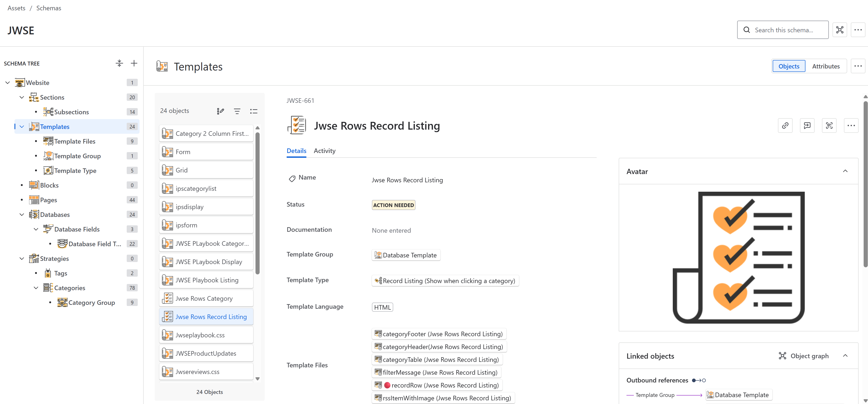The height and width of the screenshot is (404, 868).
Task: Switch to Attributes view toggle
Action: (826, 66)
